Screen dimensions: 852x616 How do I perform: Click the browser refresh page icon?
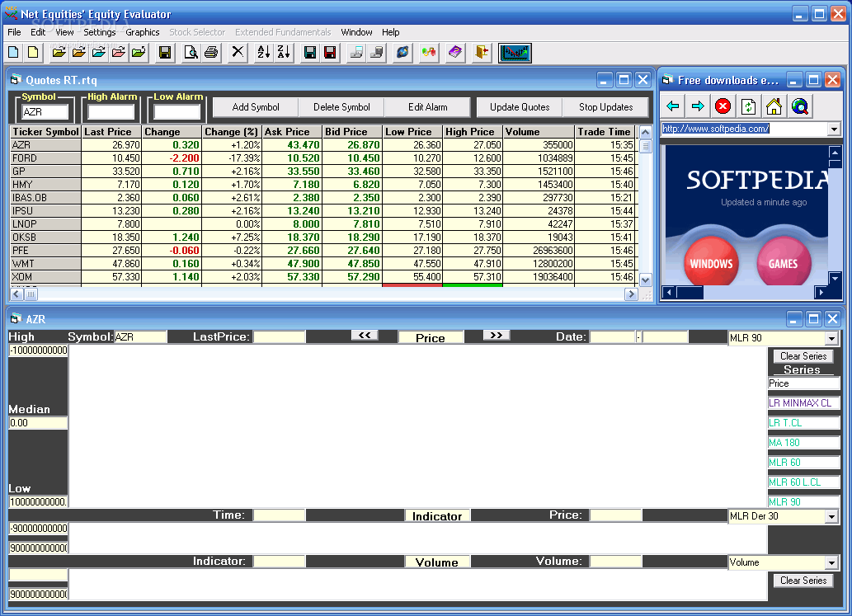tap(748, 106)
